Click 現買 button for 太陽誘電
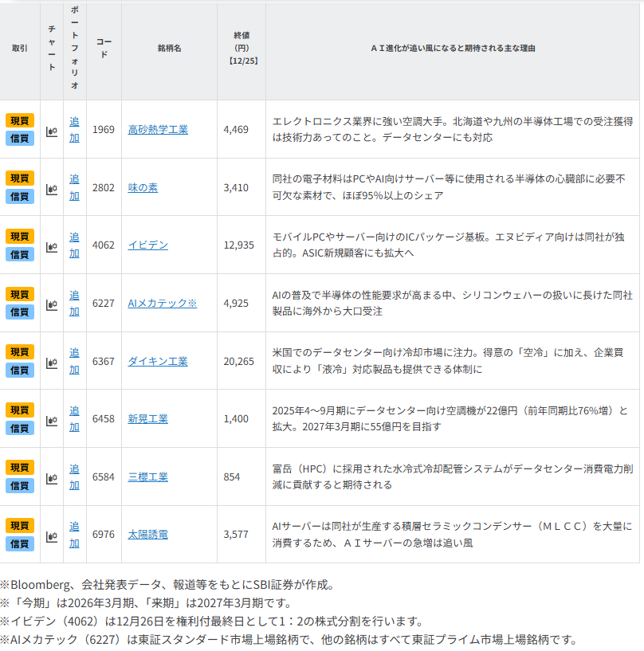 pos(20,525)
